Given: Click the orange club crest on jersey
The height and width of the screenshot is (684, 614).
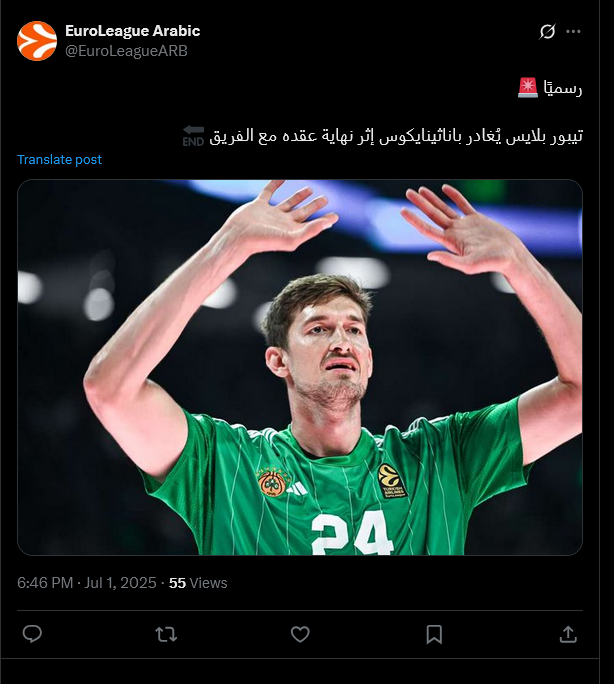Looking at the screenshot, I should (273, 482).
